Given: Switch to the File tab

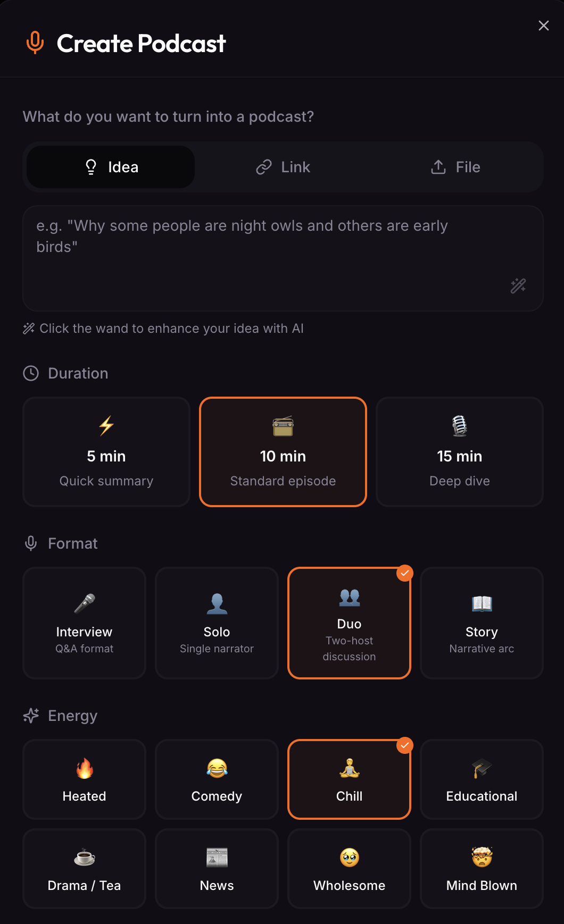Looking at the screenshot, I should point(455,166).
